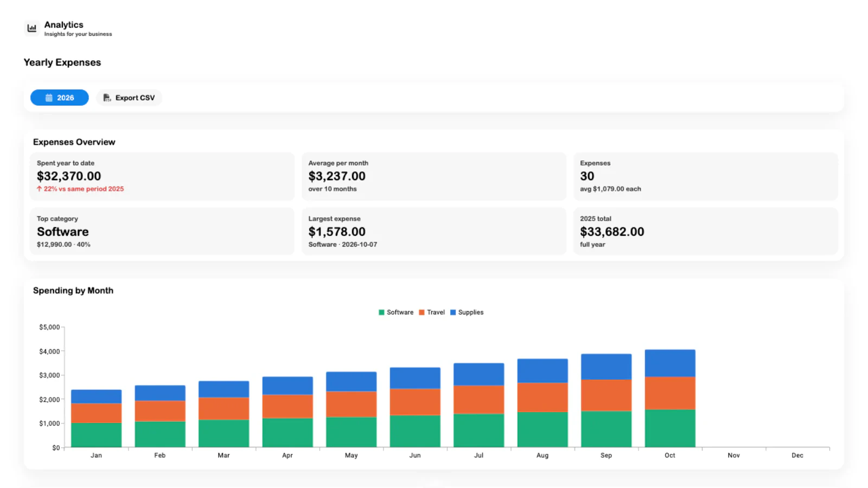Viewport: 868px width, 488px height.
Task: Click the Yearly Expenses page title
Action: tap(62, 62)
